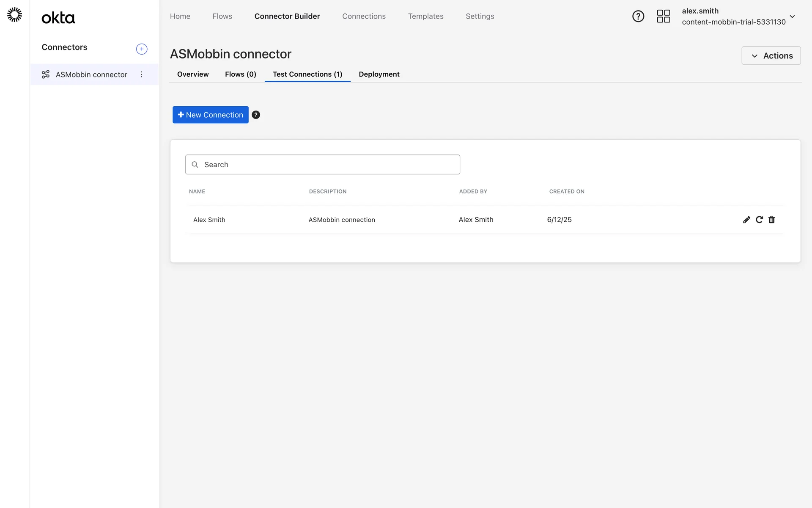Open the Deployment tab
Viewport: 812px width, 508px height.
click(x=379, y=75)
